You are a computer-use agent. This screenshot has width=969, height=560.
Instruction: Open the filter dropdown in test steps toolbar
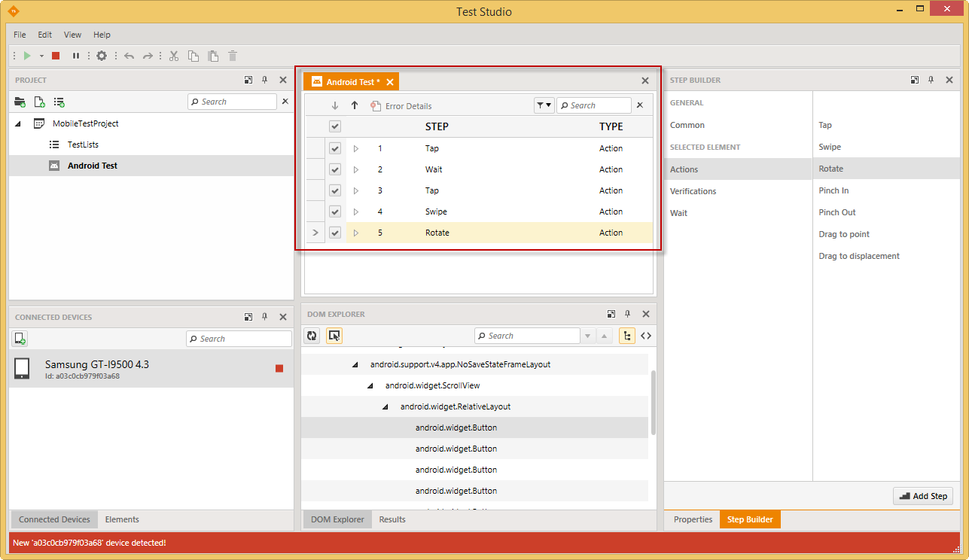tap(544, 105)
